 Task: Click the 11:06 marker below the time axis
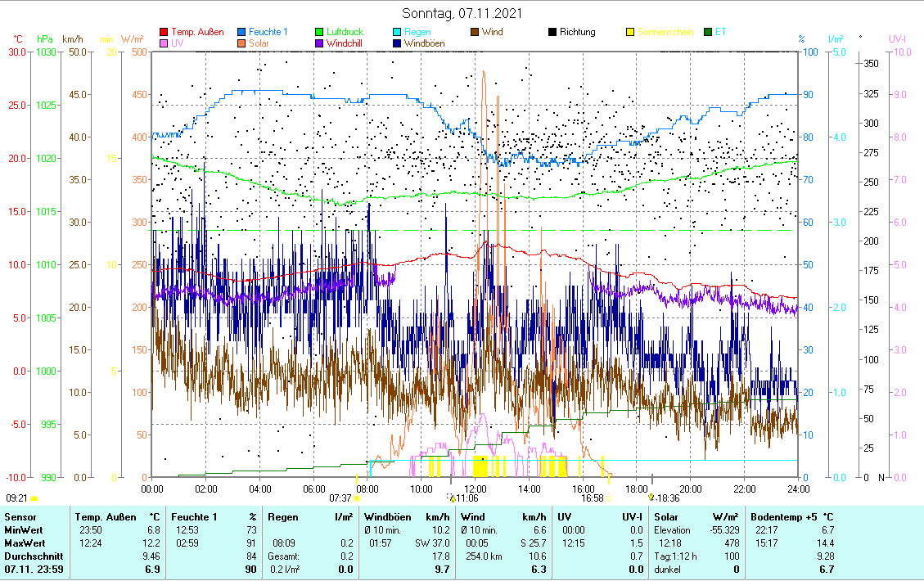click(452, 498)
